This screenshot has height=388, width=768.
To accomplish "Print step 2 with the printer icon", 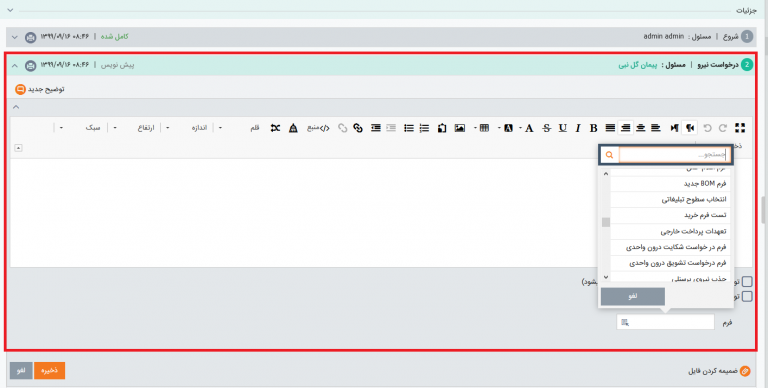I will click(x=30, y=65).
